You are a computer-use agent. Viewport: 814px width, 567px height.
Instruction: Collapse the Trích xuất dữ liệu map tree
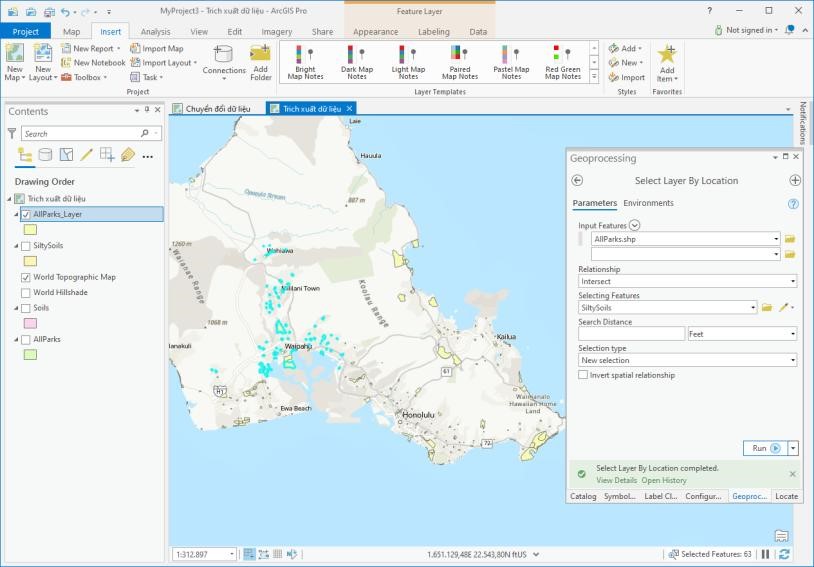[x=9, y=199]
